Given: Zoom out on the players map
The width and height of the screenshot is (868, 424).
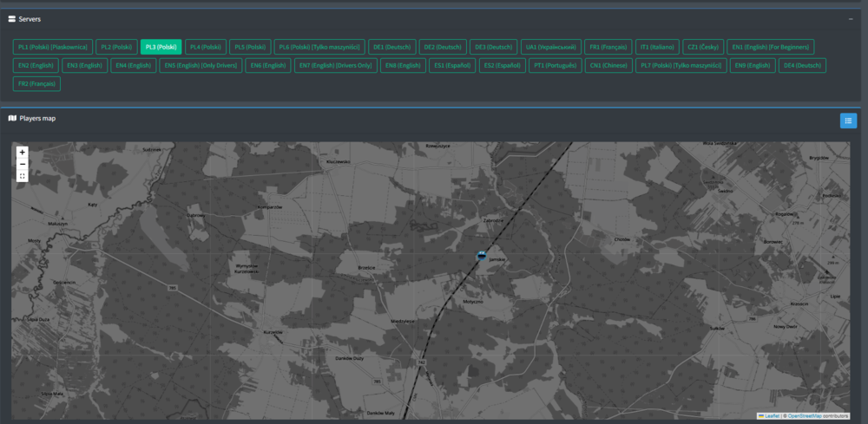Looking at the screenshot, I should 23,164.
